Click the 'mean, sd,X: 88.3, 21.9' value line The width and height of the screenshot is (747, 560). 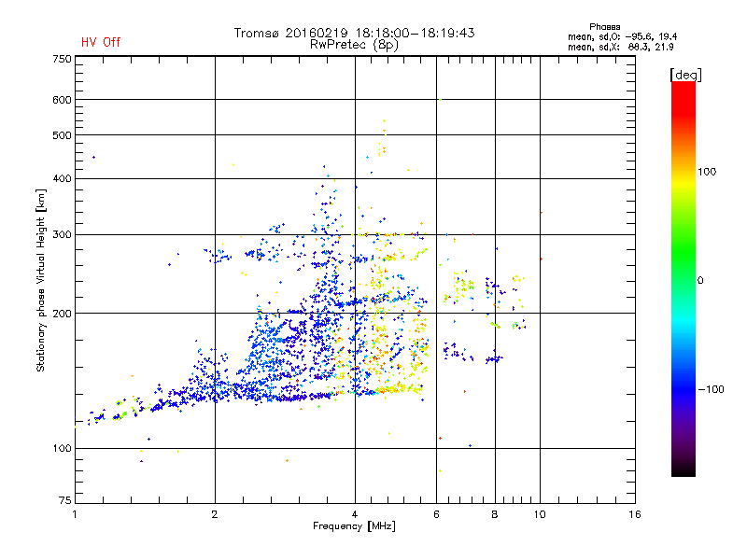coord(620,47)
